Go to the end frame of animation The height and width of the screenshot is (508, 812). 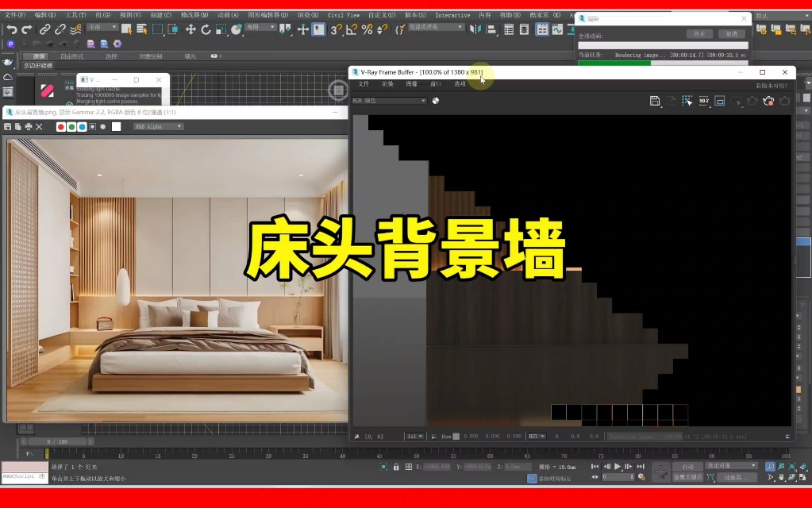(x=641, y=467)
